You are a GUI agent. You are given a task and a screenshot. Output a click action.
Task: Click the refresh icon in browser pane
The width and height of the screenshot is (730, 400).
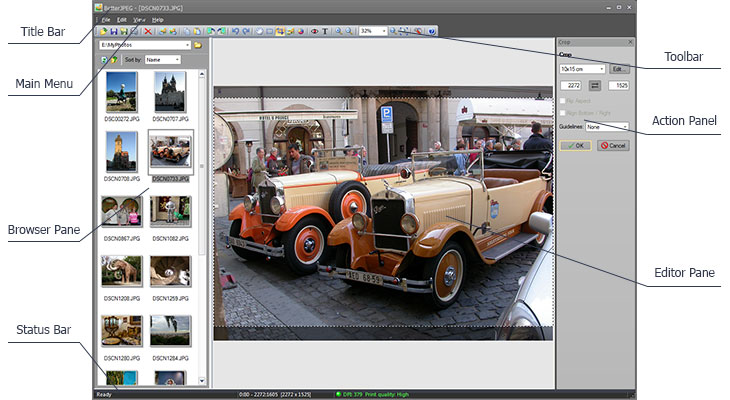pyautogui.click(x=104, y=60)
